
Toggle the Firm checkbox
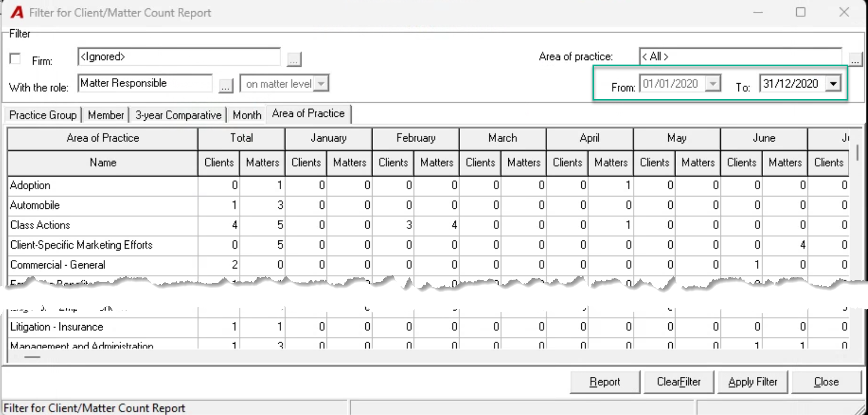pyautogui.click(x=16, y=58)
